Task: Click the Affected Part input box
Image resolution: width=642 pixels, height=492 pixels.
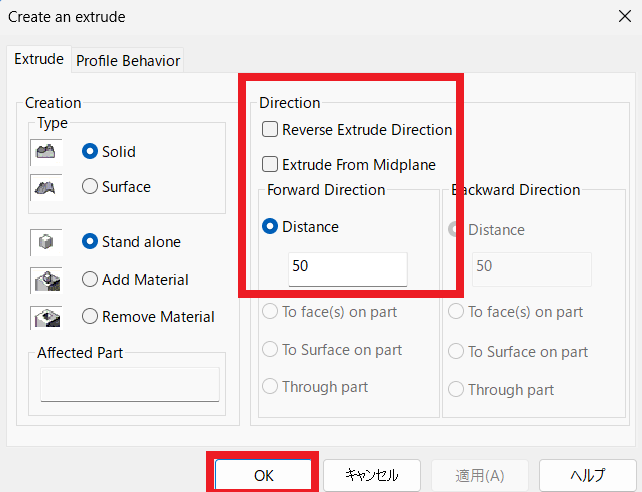Action: pos(130,384)
